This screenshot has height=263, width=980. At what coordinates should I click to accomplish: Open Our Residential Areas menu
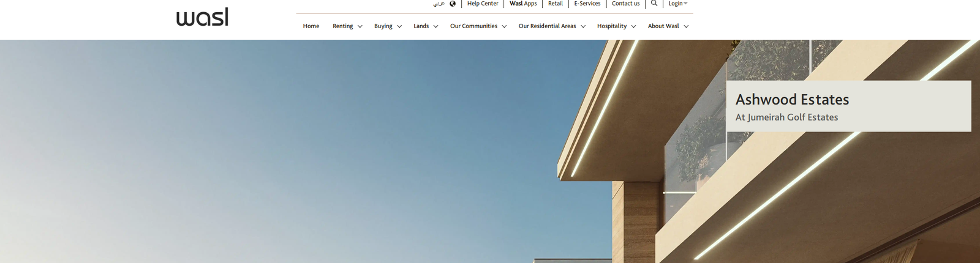(551, 26)
